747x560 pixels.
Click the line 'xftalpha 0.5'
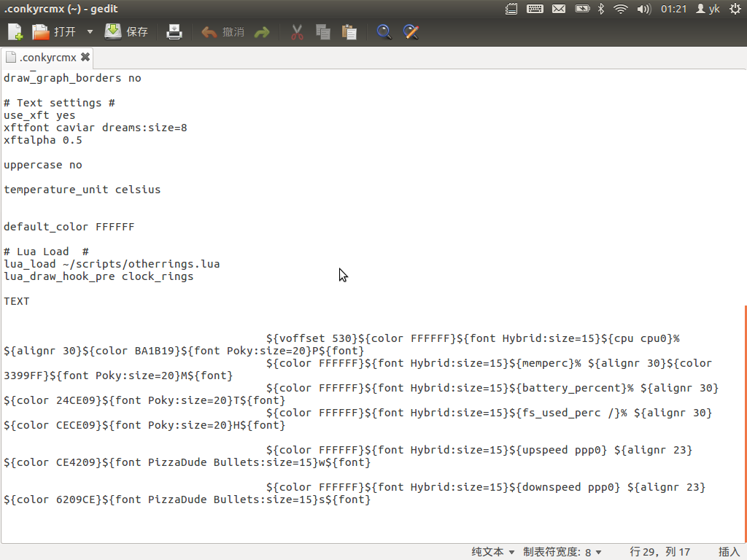(43, 140)
